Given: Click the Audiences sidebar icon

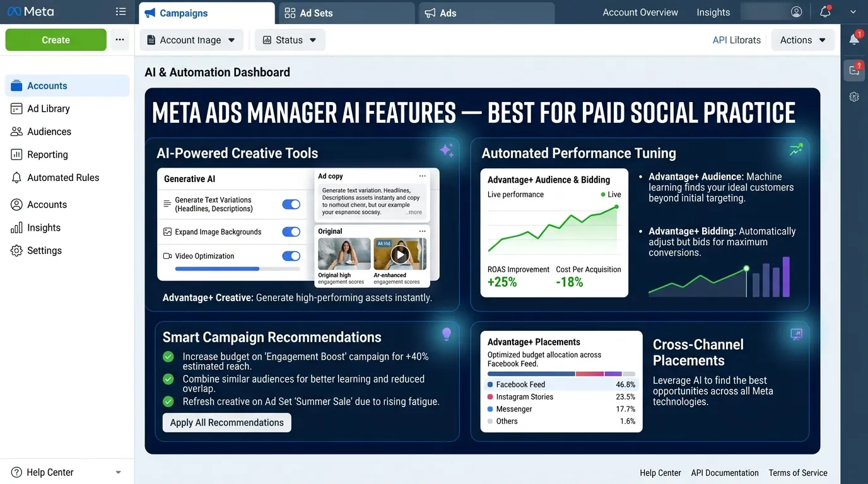Looking at the screenshot, I should pos(16,132).
